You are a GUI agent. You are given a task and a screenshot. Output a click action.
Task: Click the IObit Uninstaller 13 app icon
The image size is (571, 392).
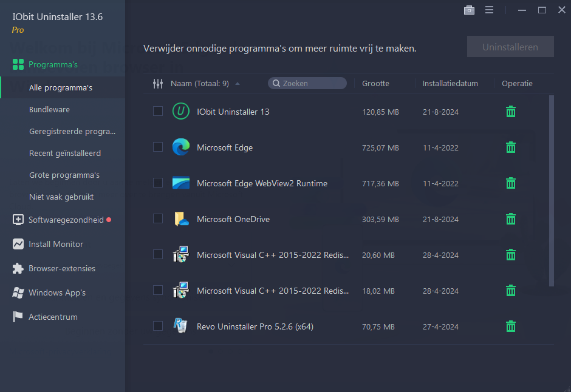180,111
